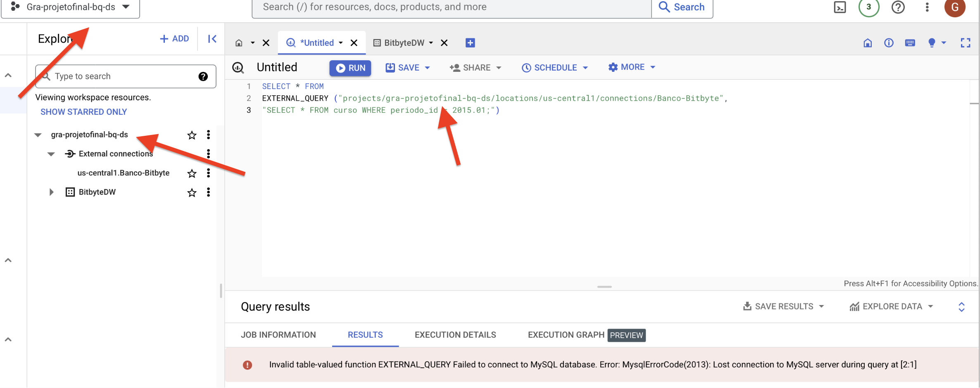The height and width of the screenshot is (388, 980).
Task: Expand the BitbyteDW dataset
Action: pos(51,192)
